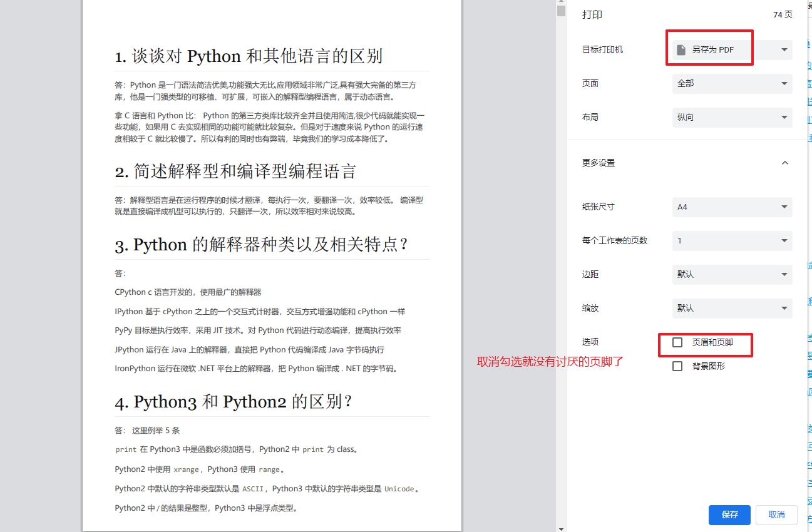This screenshot has height=532, width=812.
Task: Click the blue 保存 save button
Action: [x=729, y=514]
